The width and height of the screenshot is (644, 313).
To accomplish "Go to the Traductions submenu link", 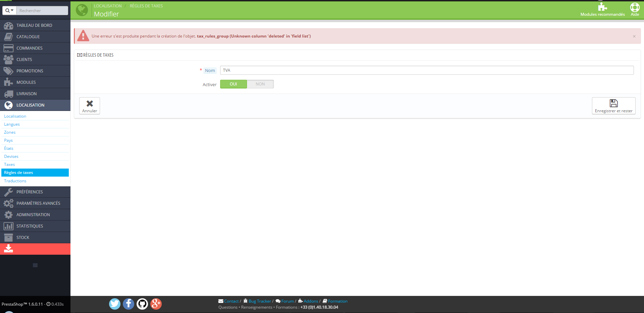I will (x=15, y=181).
